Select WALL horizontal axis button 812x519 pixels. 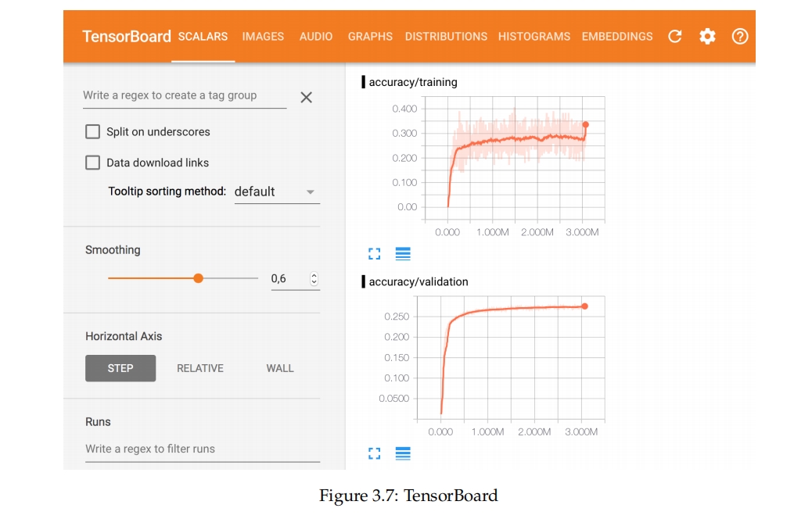280,368
